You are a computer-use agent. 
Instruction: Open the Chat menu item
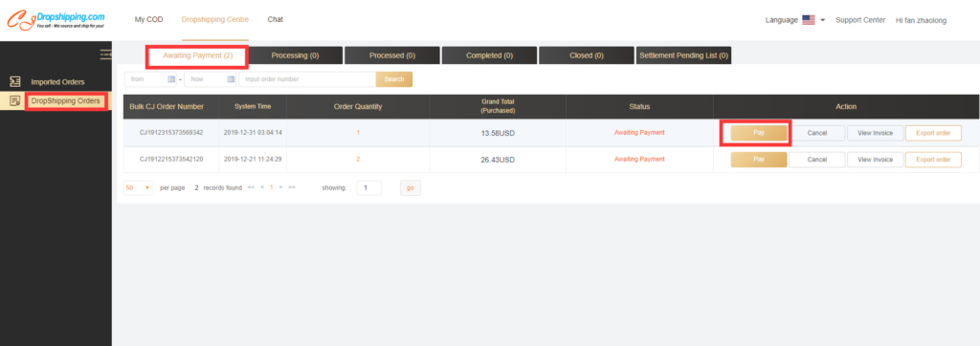pyautogui.click(x=275, y=19)
